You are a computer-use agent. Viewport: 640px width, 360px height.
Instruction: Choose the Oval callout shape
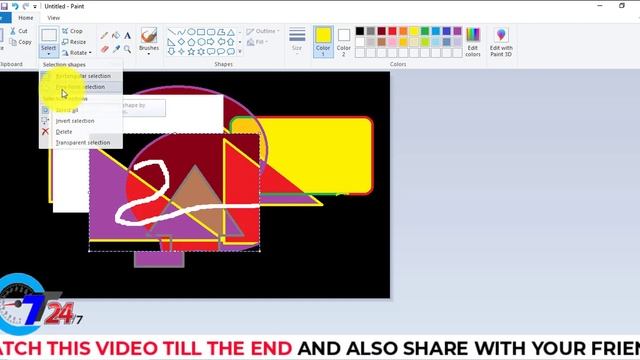pos(221,51)
